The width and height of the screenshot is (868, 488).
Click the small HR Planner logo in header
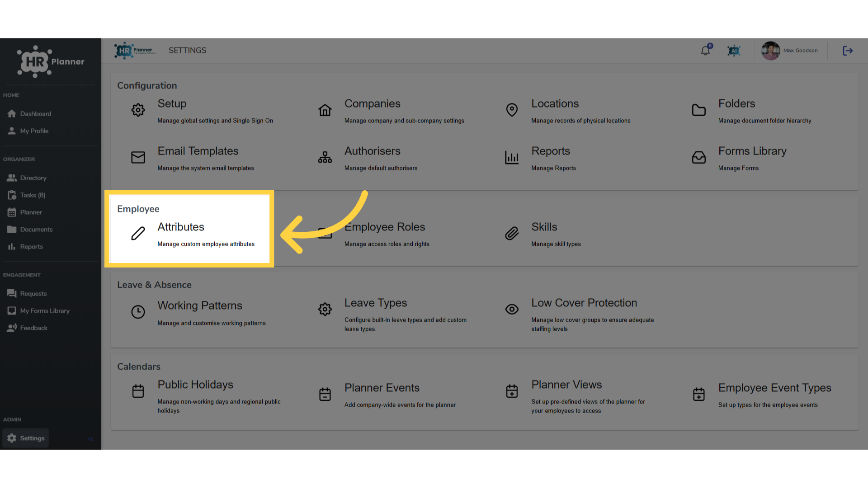tap(135, 51)
